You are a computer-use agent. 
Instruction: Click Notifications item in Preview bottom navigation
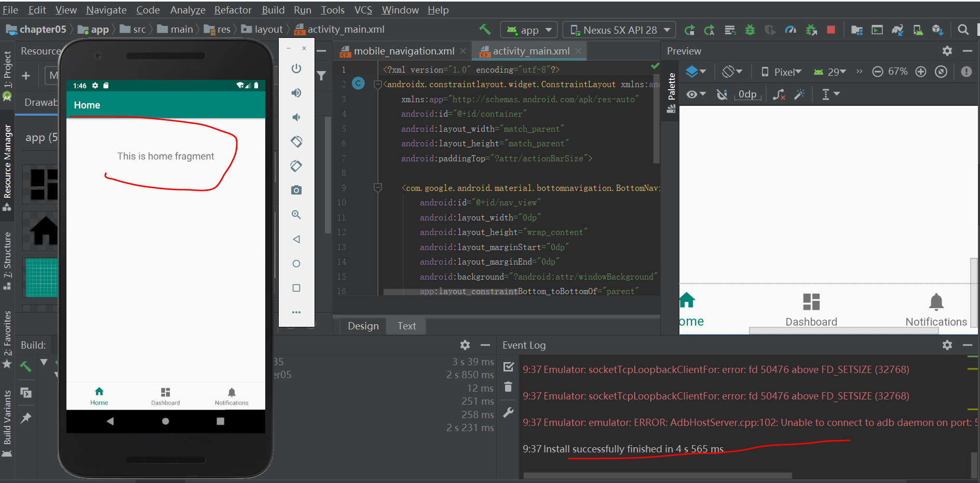tap(936, 310)
